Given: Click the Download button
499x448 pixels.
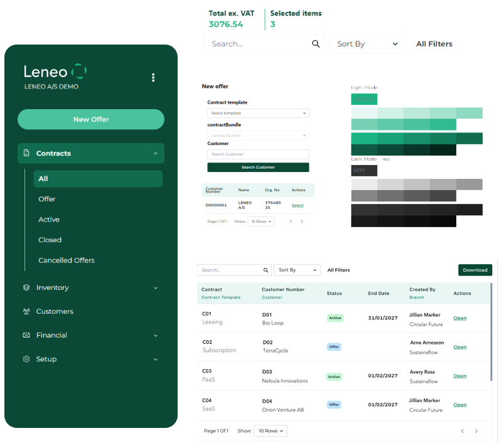Looking at the screenshot, I should (475, 270).
